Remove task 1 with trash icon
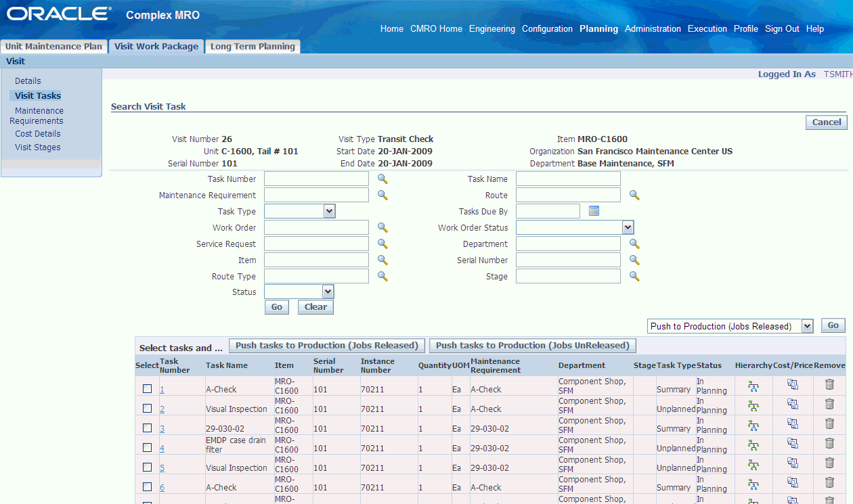The height and width of the screenshot is (504, 853). (829, 384)
